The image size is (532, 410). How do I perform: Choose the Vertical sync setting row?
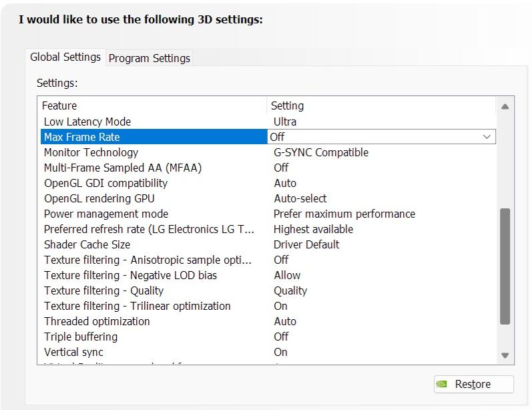pyautogui.click(x=73, y=352)
